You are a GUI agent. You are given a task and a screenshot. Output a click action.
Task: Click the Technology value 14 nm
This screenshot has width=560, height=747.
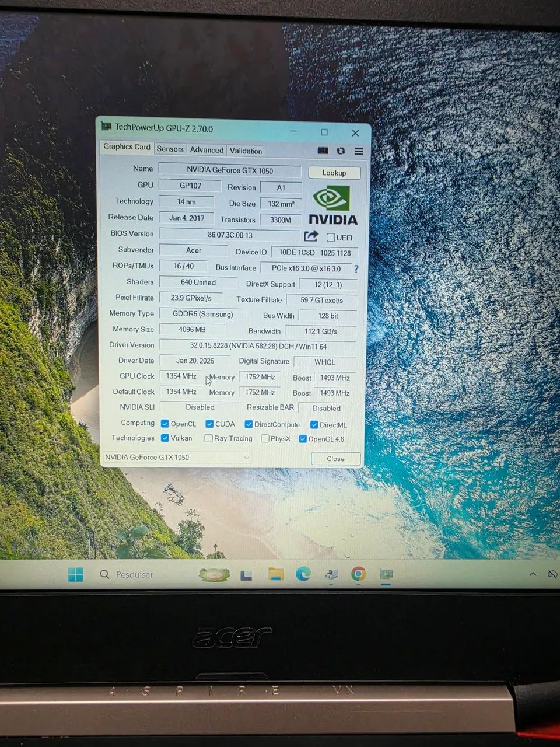(x=186, y=202)
